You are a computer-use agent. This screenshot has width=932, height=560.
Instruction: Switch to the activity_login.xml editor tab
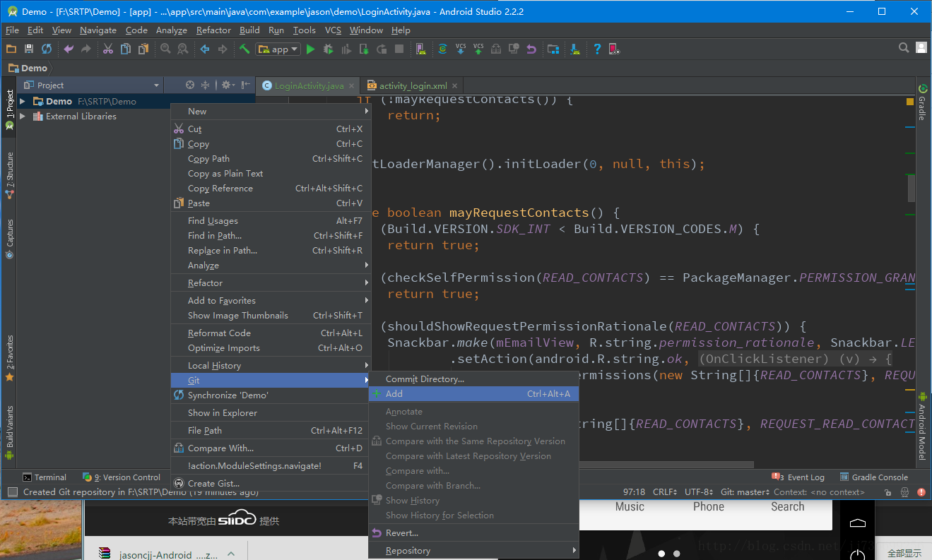413,85
